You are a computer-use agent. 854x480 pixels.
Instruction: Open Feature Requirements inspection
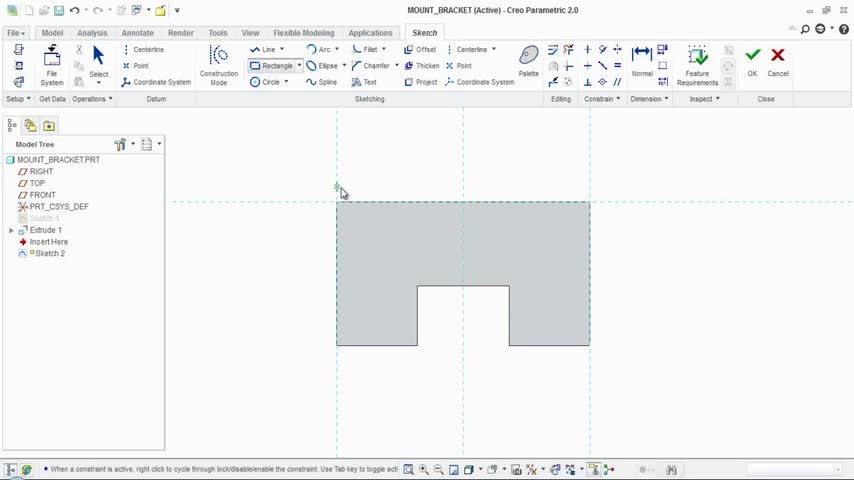pos(697,65)
